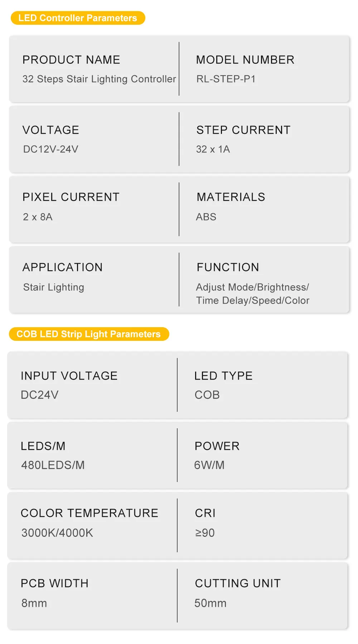This screenshot has height=644, width=358.
Task: Select the 480LEDS/M value
Action: pyautogui.click(x=53, y=465)
